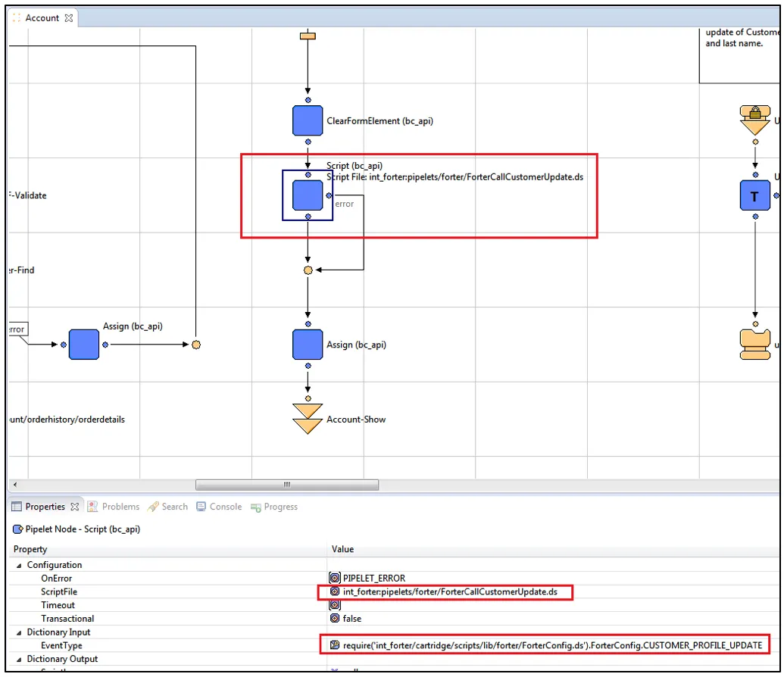Click the small start node at top of canvas
The width and height of the screenshot is (784, 677).
pos(308,36)
